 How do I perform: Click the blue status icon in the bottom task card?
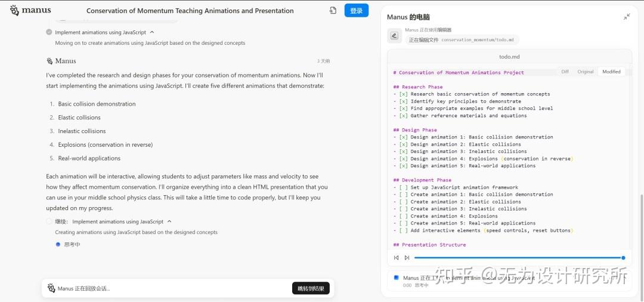click(x=396, y=278)
